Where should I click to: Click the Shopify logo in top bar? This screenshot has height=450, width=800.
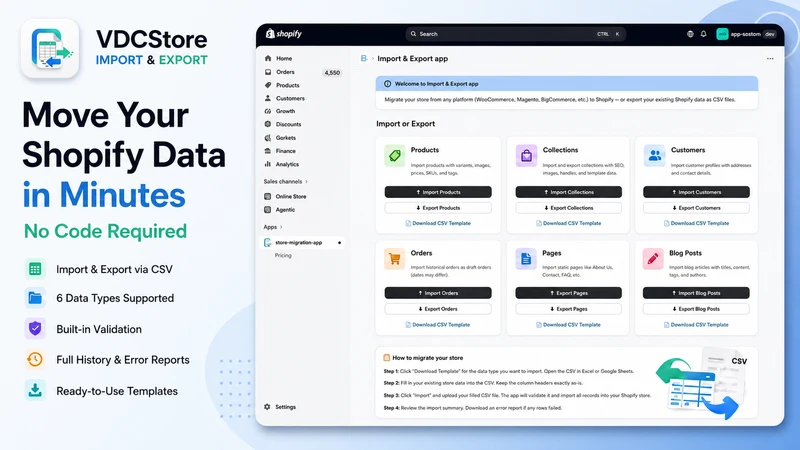click(284, 34)
